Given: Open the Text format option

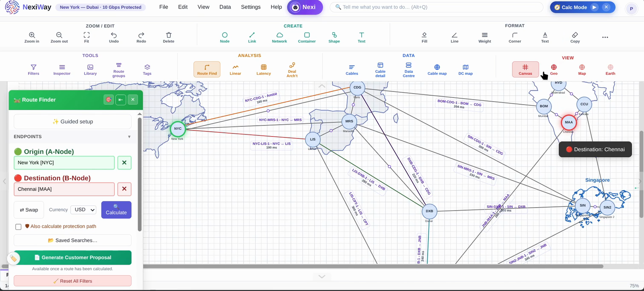Looking at the screenshot, I should point(545,37).
